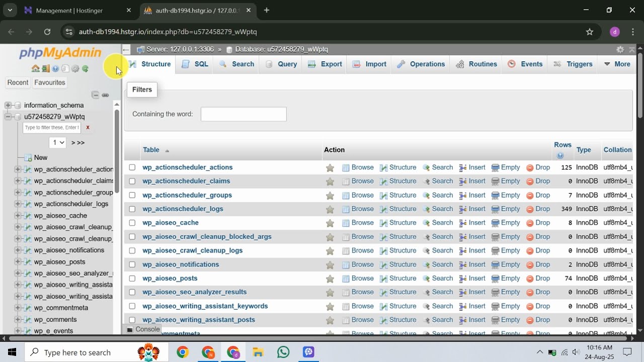Click the navigation tree vertical scrollbar

(117, 151)
